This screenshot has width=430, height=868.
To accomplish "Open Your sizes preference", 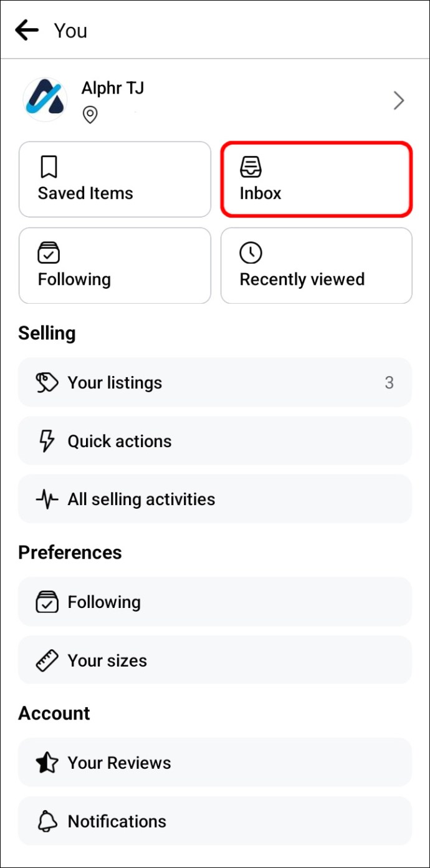I will coord(215,661).
